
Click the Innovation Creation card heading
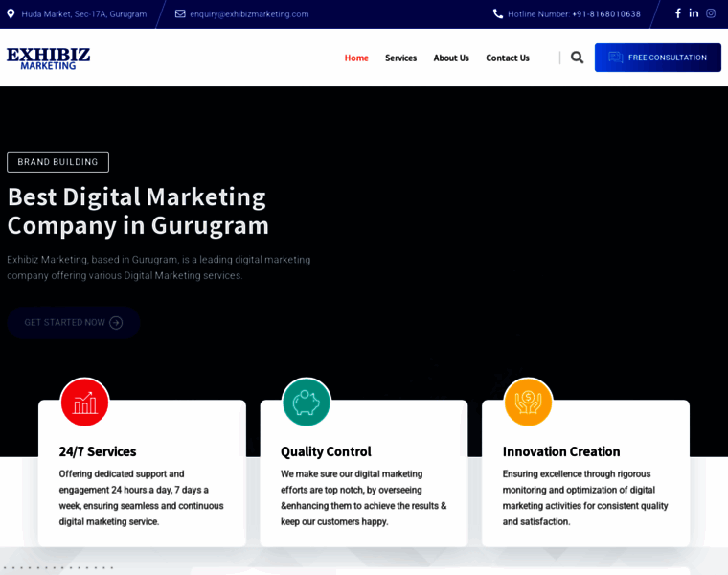coord(561,451)
